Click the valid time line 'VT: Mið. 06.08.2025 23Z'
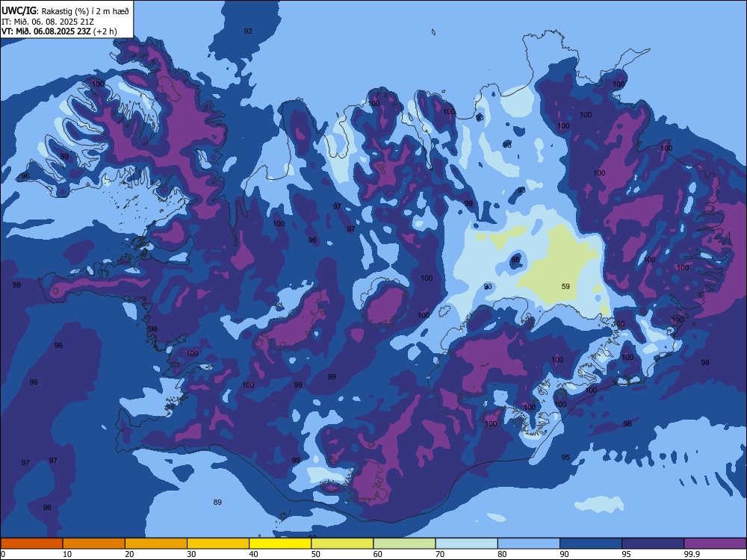This screenshot has width=747, height=560. [46, 31]
